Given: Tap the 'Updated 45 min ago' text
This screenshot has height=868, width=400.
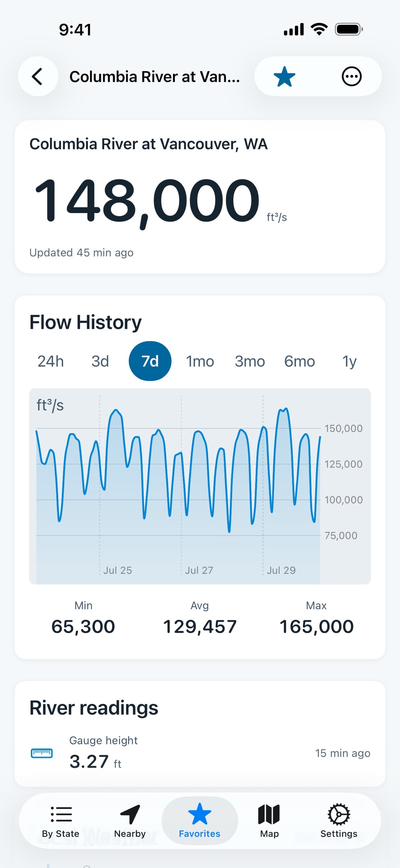Looking at the screenshot, I should point(81,253).
